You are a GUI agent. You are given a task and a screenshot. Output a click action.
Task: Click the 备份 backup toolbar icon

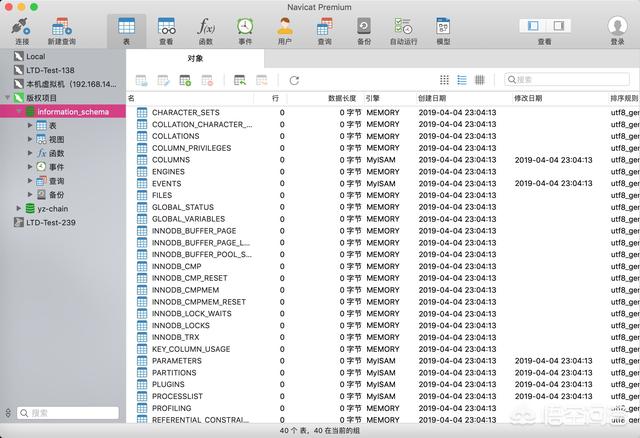point(364,31)
